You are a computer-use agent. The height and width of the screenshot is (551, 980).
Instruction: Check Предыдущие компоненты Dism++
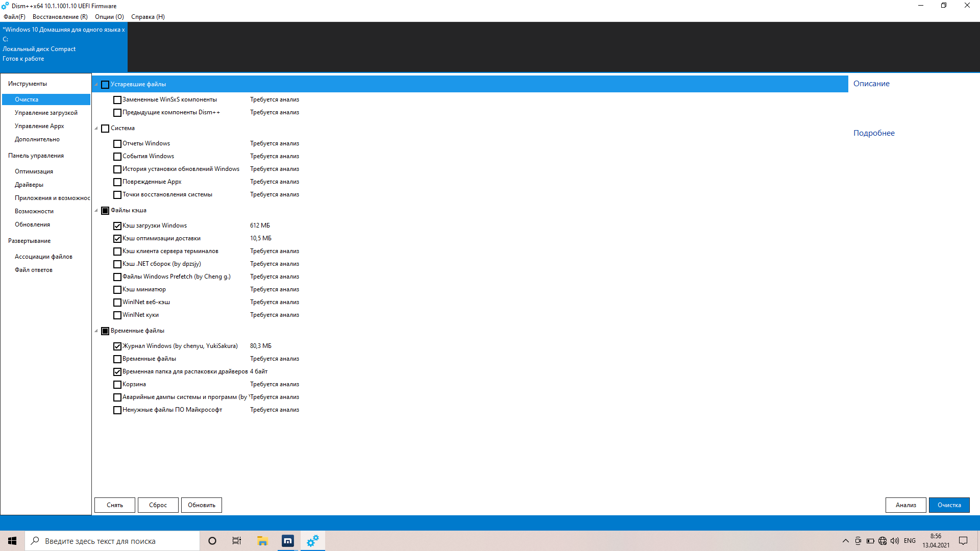[x=117, y=113]
